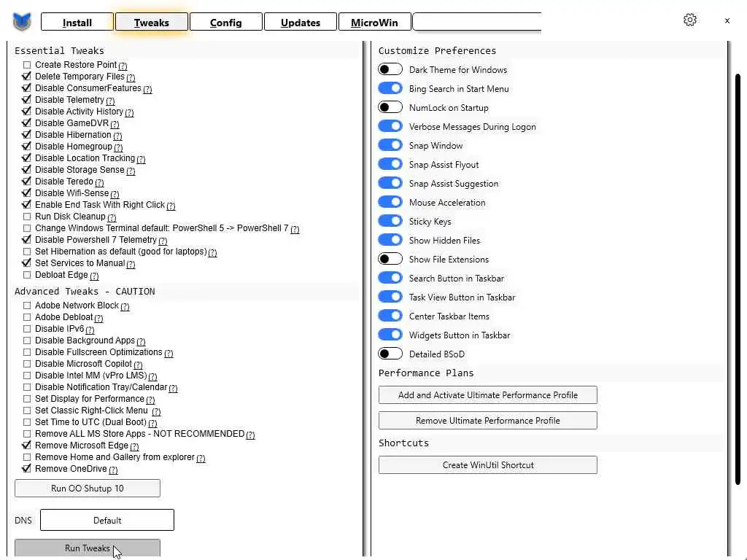Switch to the Install tab

77,23
